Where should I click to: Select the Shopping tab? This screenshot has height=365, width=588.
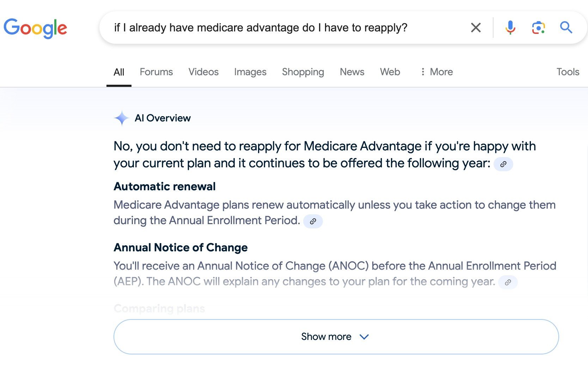click(303, 72)
